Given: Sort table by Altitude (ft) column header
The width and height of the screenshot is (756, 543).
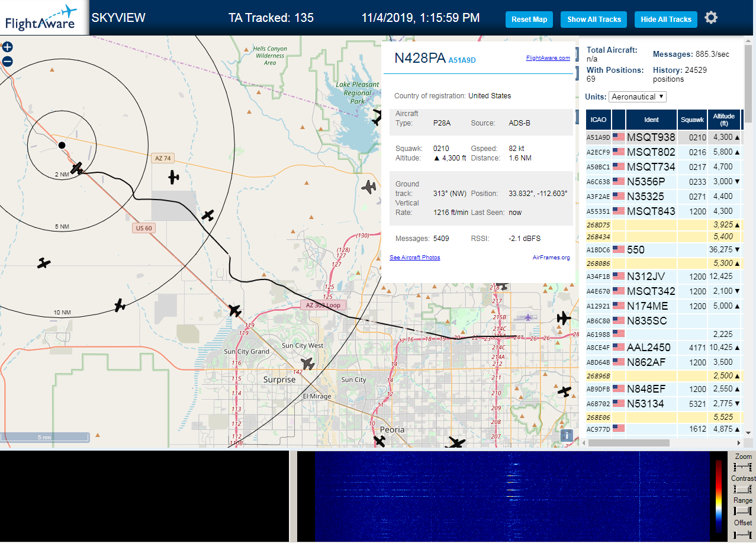Looking at the screenshot, I should (724, 120).
